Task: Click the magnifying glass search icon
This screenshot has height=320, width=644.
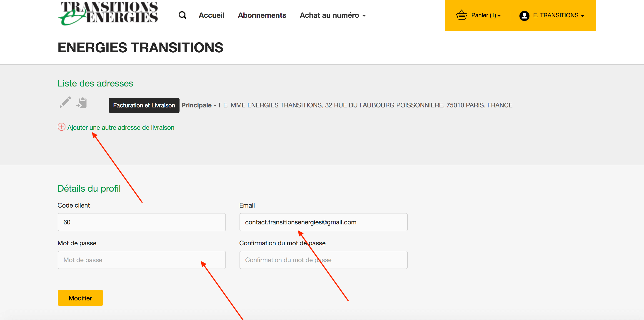Action: pos(182,15)
